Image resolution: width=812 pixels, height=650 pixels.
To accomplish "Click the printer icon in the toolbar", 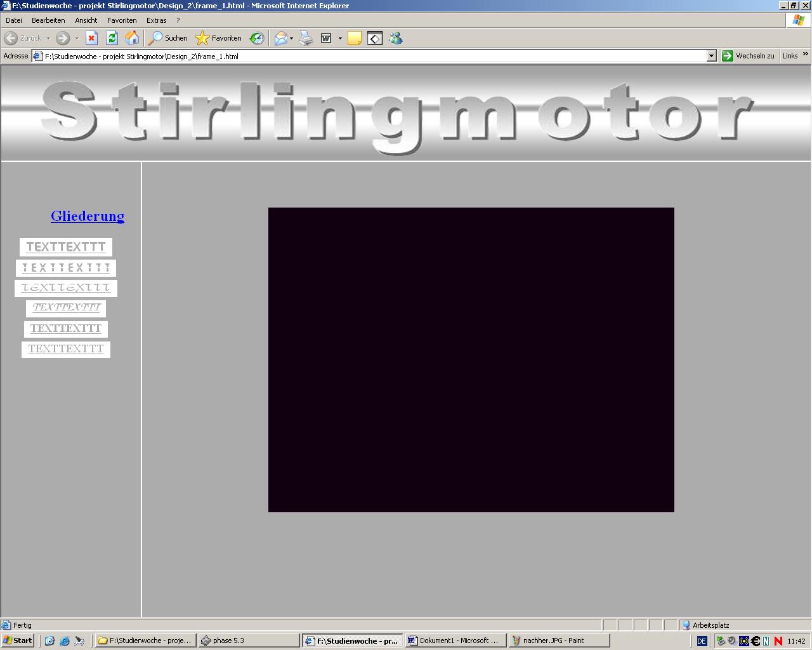I will click(x=306, y=39).
